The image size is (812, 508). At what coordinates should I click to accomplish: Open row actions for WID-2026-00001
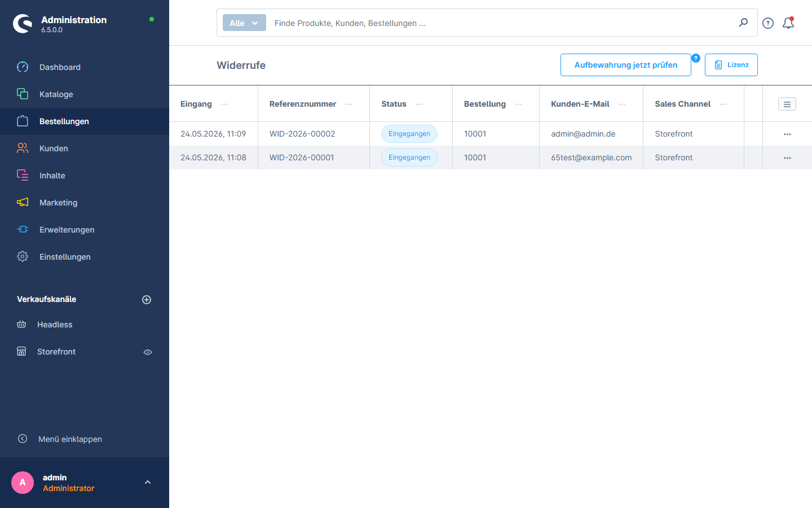787,158
